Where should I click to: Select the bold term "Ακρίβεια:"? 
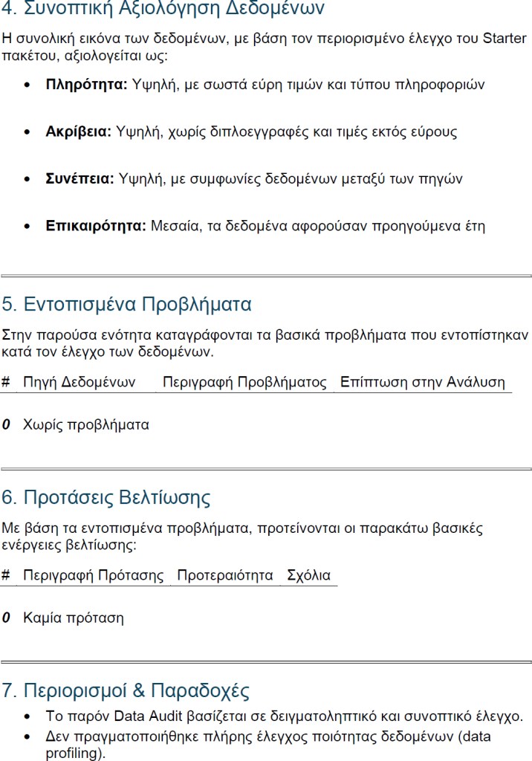click(78, 132)
